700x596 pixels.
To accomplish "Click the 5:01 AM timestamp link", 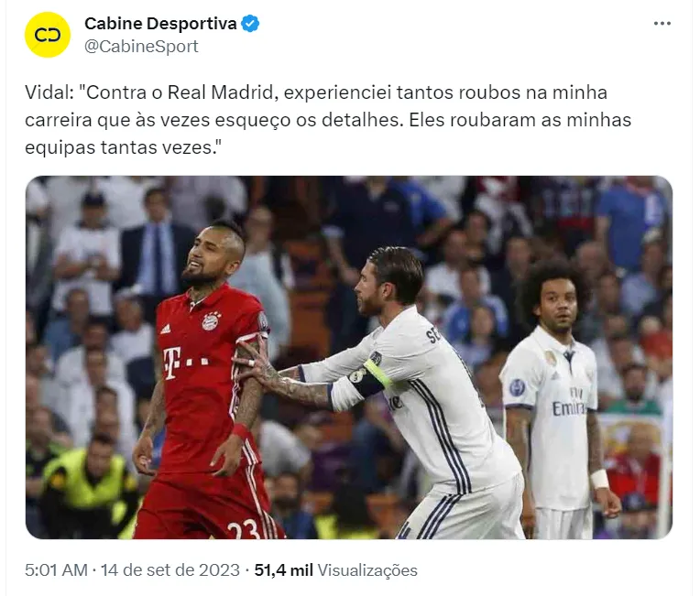I will (56, 570).
